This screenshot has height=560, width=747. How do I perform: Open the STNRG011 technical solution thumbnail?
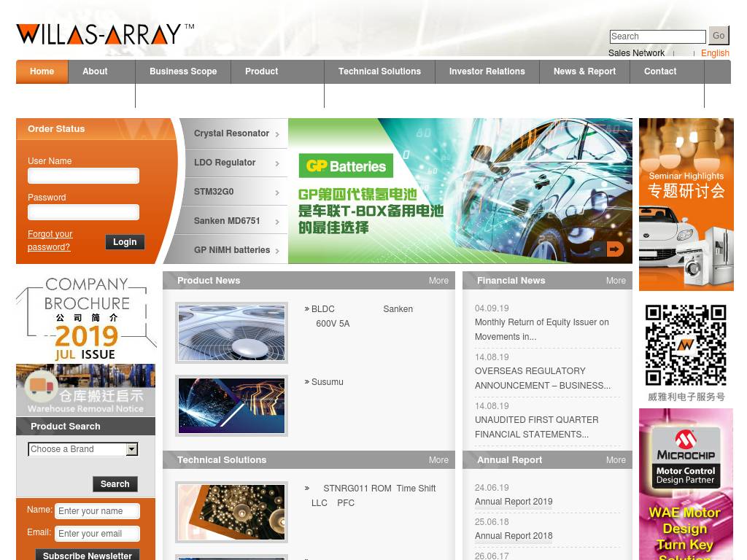pos(231,512)
